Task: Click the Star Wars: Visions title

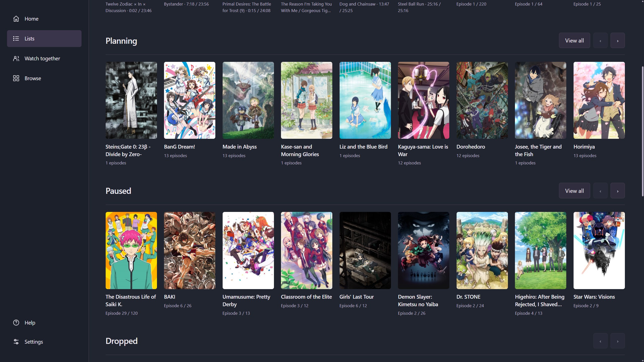Action: 594,297
